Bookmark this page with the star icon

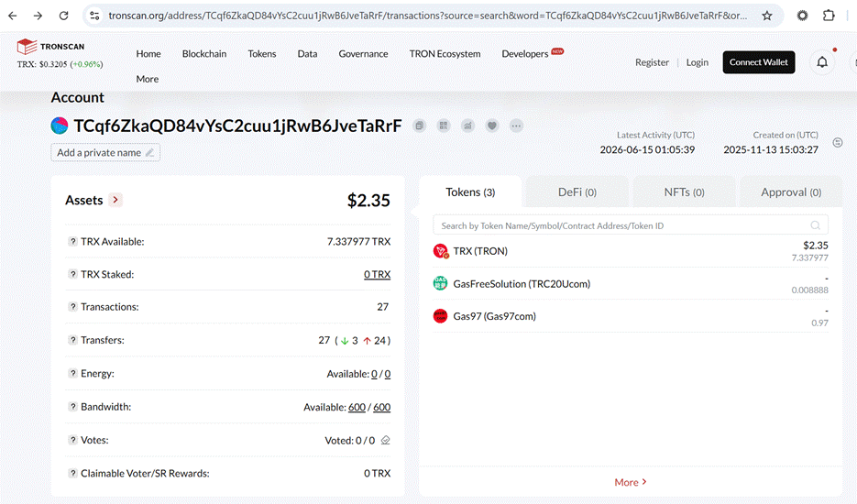(767, 16)
